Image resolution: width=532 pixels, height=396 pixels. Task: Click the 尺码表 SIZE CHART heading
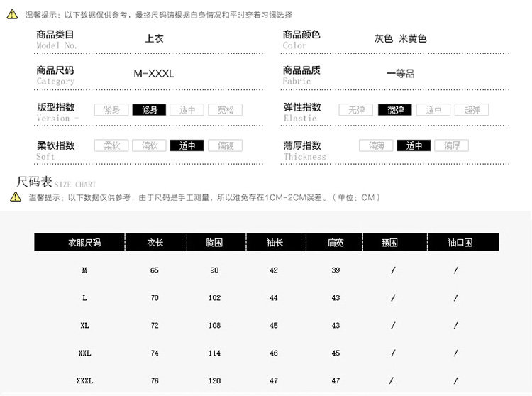(x=56, y=182)
